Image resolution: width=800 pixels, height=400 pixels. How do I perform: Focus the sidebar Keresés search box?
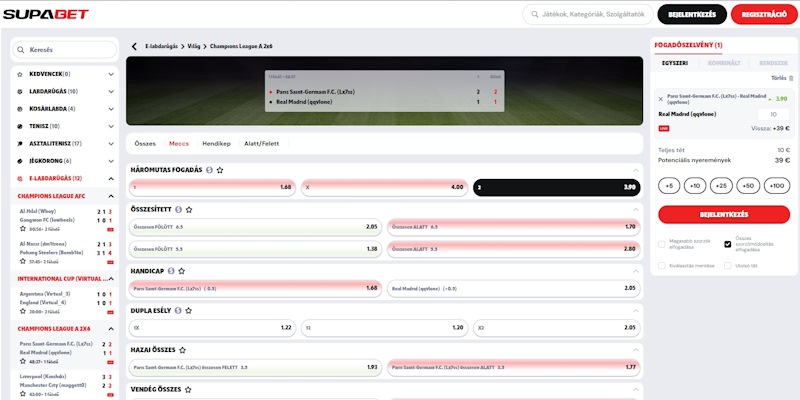click(x=65, y=50)
